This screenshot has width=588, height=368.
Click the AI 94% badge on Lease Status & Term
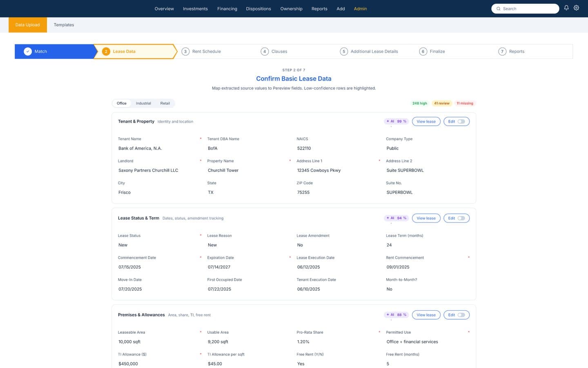coord(396,218)
